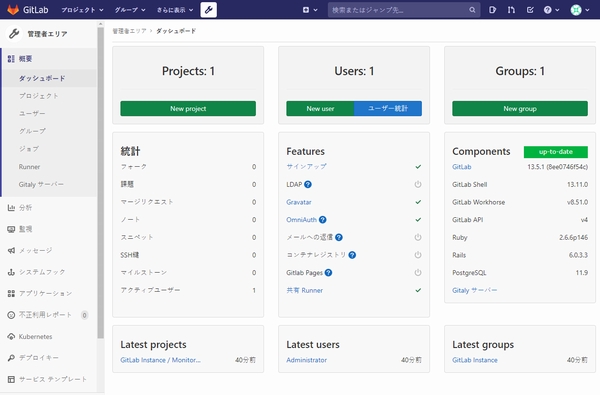Click the Gitlab Pages help question icon
The image size is (600, 395).
(328, 273)
